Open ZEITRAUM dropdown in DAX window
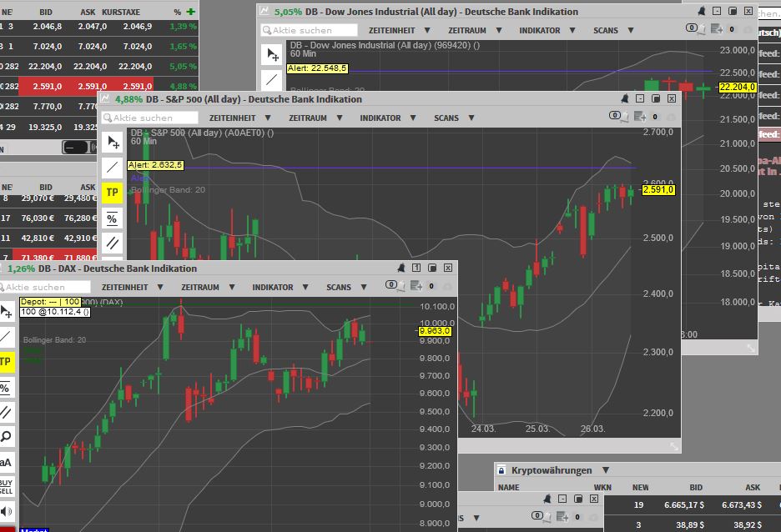Image resolution: width=781 pixels, height=532 pixels. click(209, 287)
